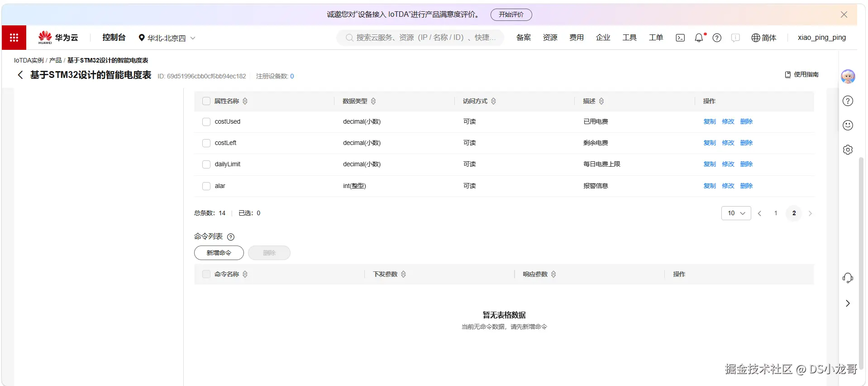This screenshot has width=868, height=386.
Task: Click the sidebar help circle icon
Action: point(848,101)
